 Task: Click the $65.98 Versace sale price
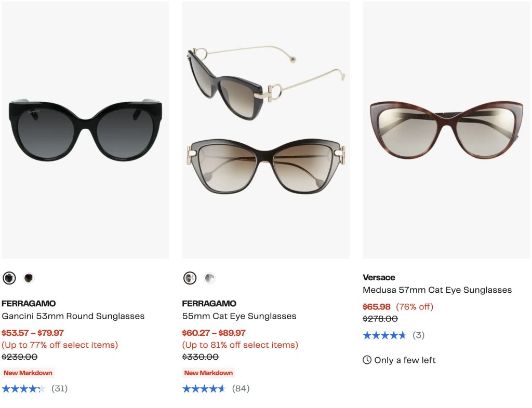coord(377,307)
